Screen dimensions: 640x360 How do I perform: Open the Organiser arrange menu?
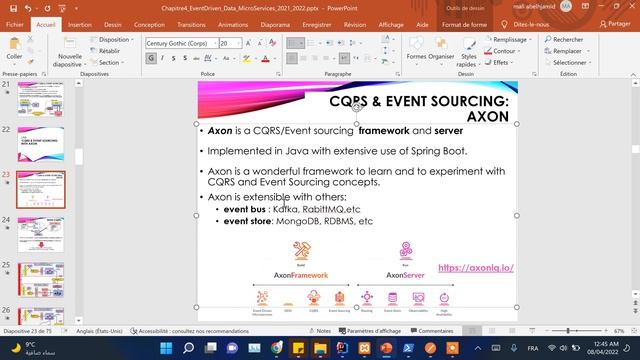pos(441,52)
